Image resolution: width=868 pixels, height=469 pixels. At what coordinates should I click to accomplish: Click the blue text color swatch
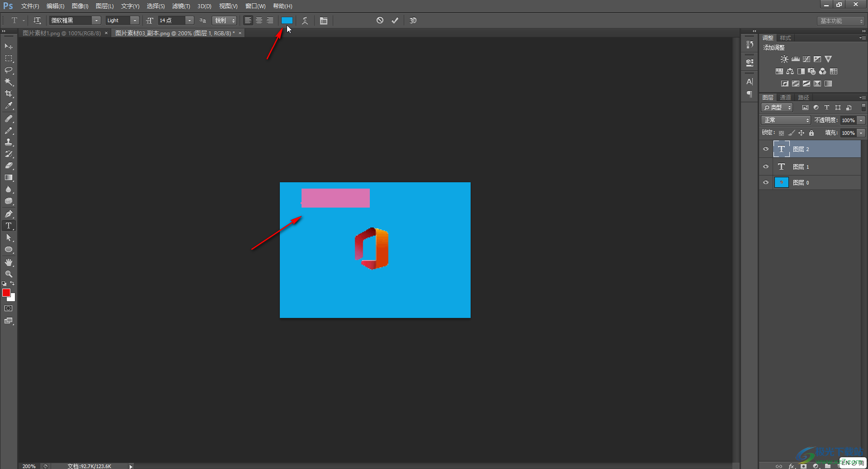[287, 20]
